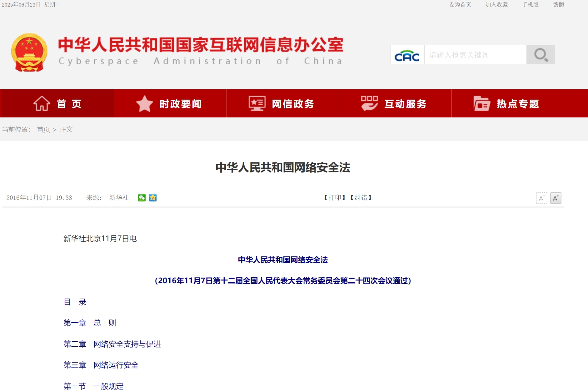Click the house icon in navigation bar

tap(42, 104)
